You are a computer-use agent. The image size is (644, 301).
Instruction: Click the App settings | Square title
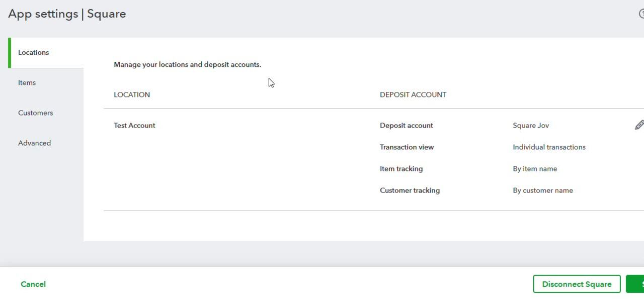click(x=67, y=14)
